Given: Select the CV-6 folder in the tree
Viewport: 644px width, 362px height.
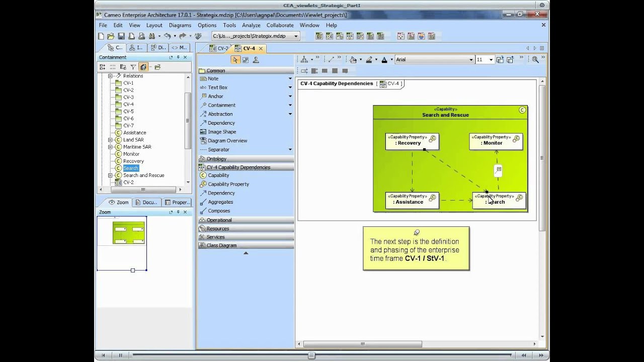Looking at the screenshot, I should point(128,119).
